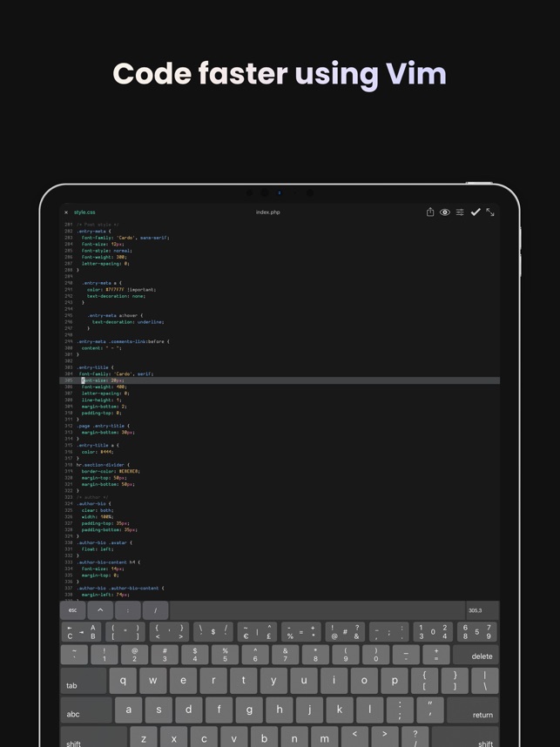560x747 pixels.
Task: Tap the exclamation hash question ampersand cluster key
Action: pyautogui.click(x=345, y=632)
